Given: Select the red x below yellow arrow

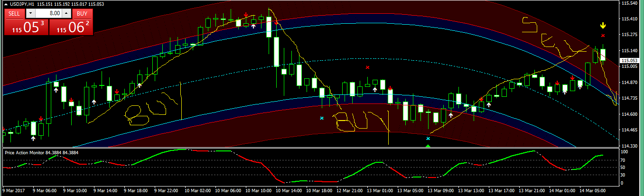Looking at the screenshot, I should [603, 36].
